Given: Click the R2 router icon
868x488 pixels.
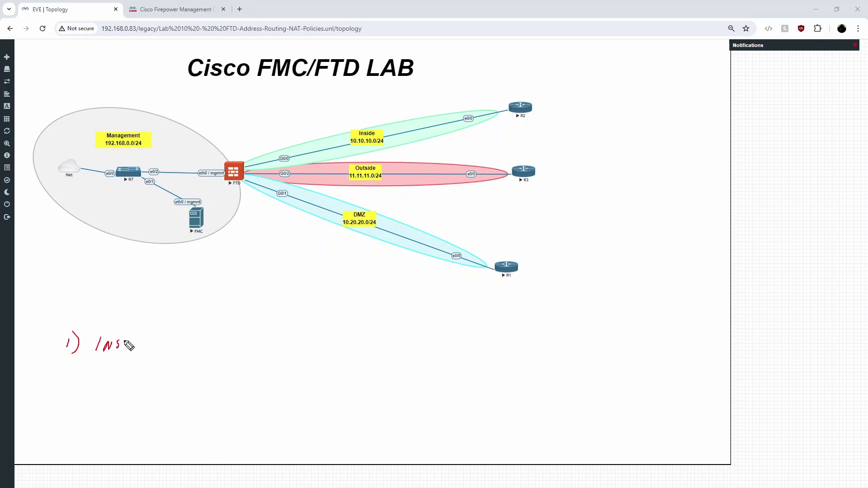Looking at the screenshot, I should tap(520, 107).
